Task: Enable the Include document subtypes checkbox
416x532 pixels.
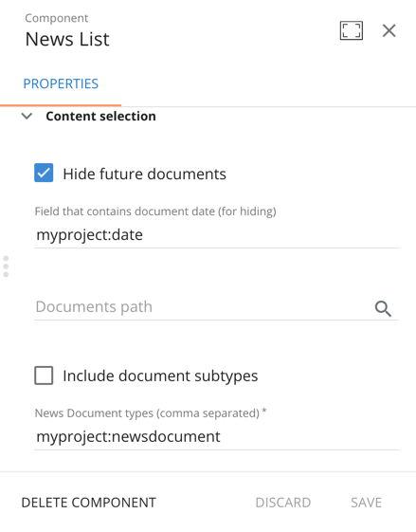Action: (44, 376)
